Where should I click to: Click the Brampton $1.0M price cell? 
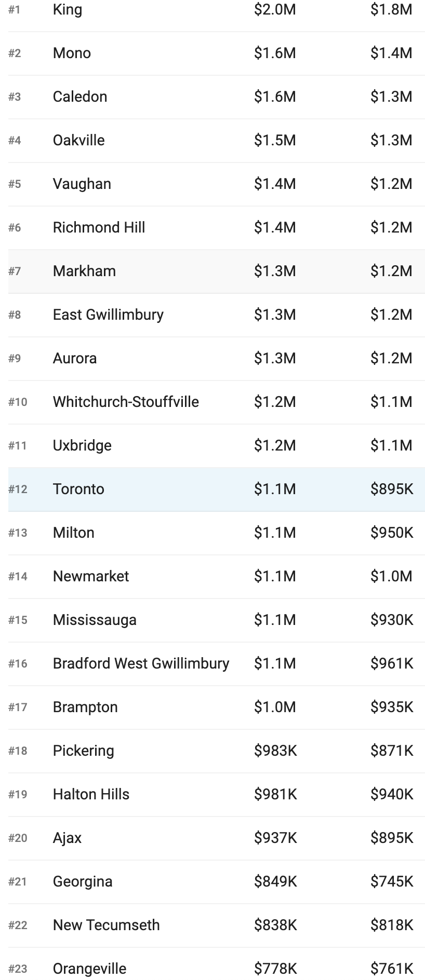[275, 707]
